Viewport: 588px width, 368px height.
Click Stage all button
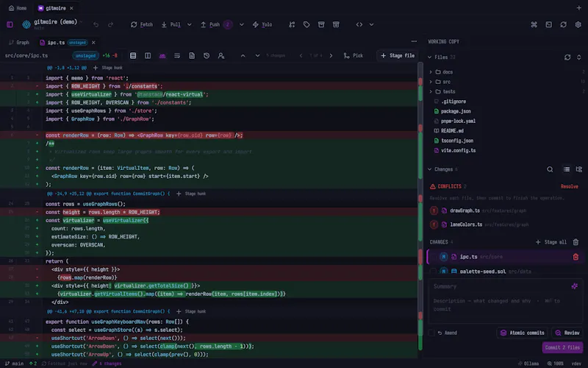[x=551, y=242]
